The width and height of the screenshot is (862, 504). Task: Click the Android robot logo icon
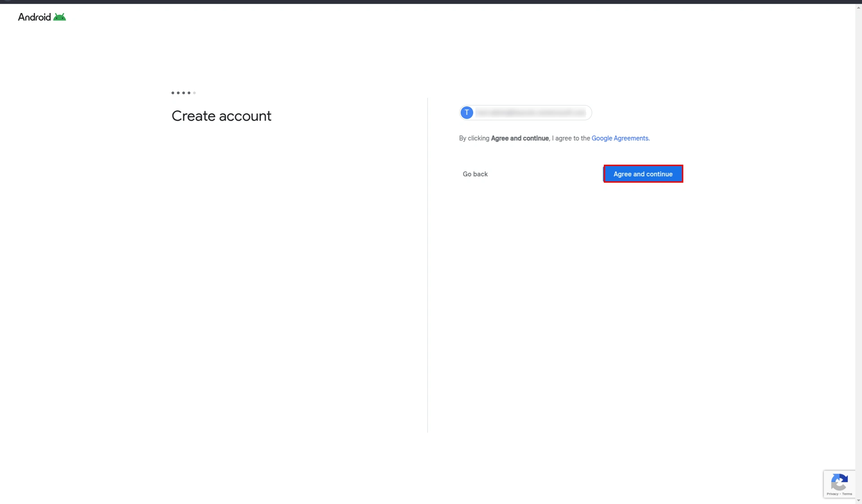tap(60, 17)
